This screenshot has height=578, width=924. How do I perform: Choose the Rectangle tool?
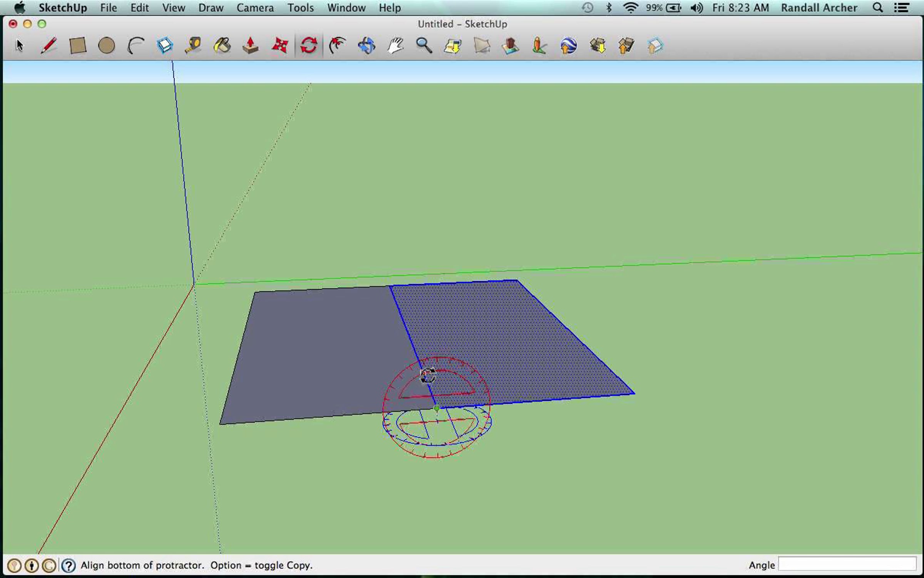(x=77, y=45)
